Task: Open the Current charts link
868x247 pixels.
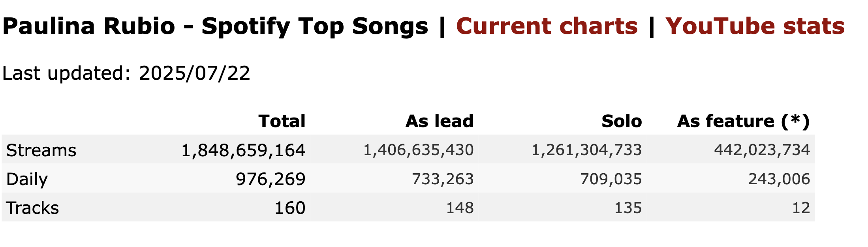Action: point(547,26)
